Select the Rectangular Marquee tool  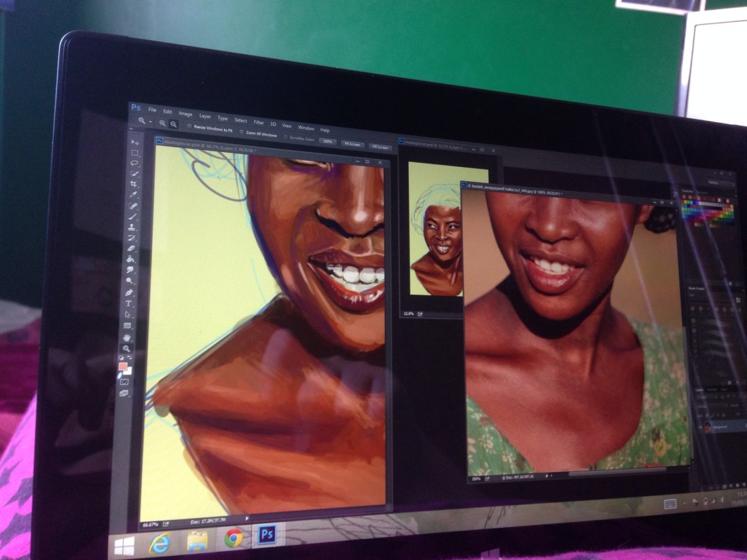[x=134, y=153]
